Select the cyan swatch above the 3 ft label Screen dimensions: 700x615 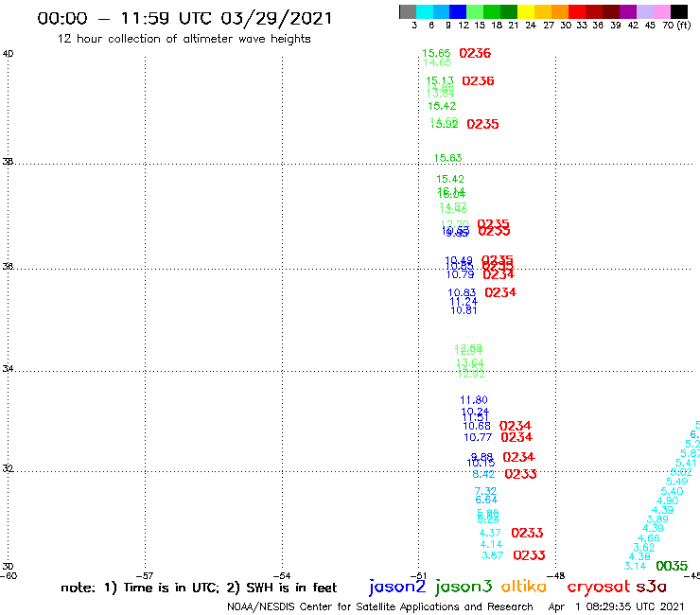(425, 11)
